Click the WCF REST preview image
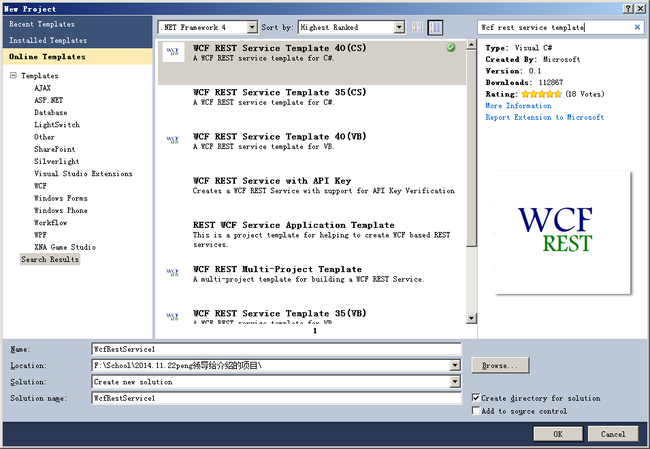This screenshot has height=449, width=650. [563, 232]
